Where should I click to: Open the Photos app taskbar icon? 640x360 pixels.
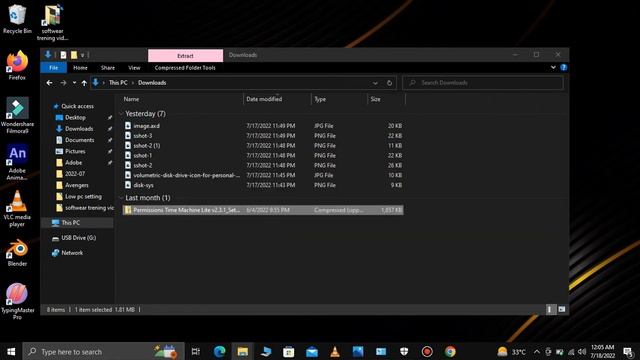358,351
